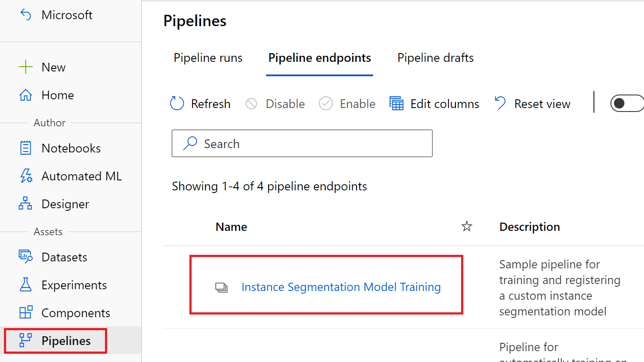The width and height of the screenshot is (644, 362).
Task: Refresh the pipeline endpoints list
Action: click(200, 104)
